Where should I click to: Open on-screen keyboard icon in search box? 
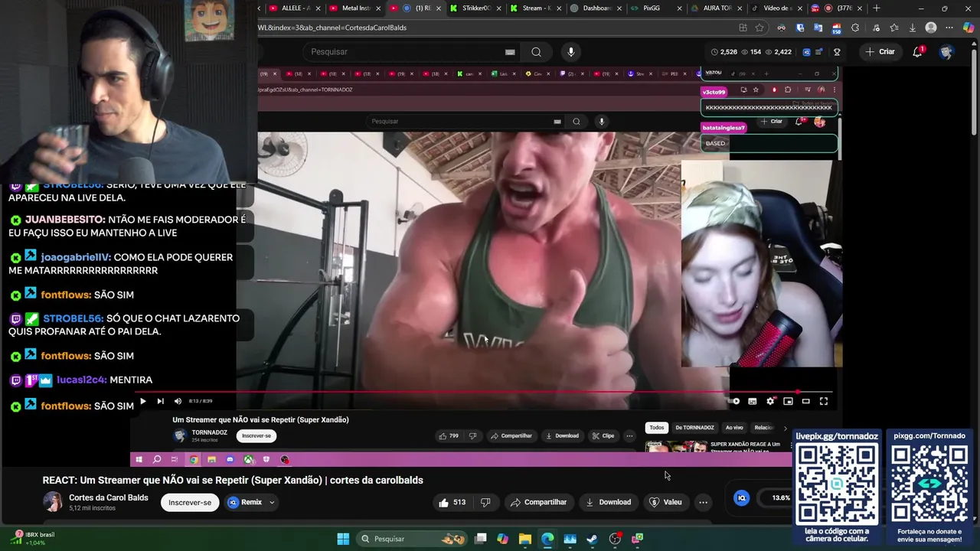click(510, 52)
